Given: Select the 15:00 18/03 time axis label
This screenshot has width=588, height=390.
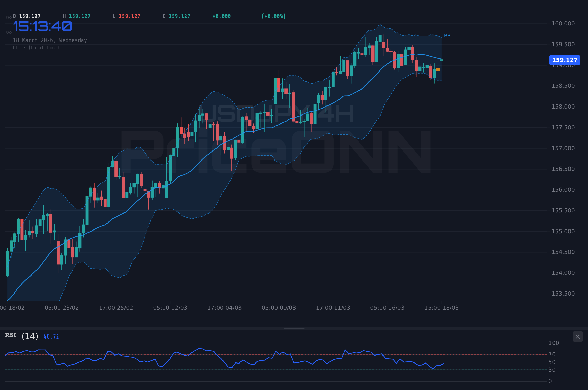Looking at the screenshot, I should (442, 308).
